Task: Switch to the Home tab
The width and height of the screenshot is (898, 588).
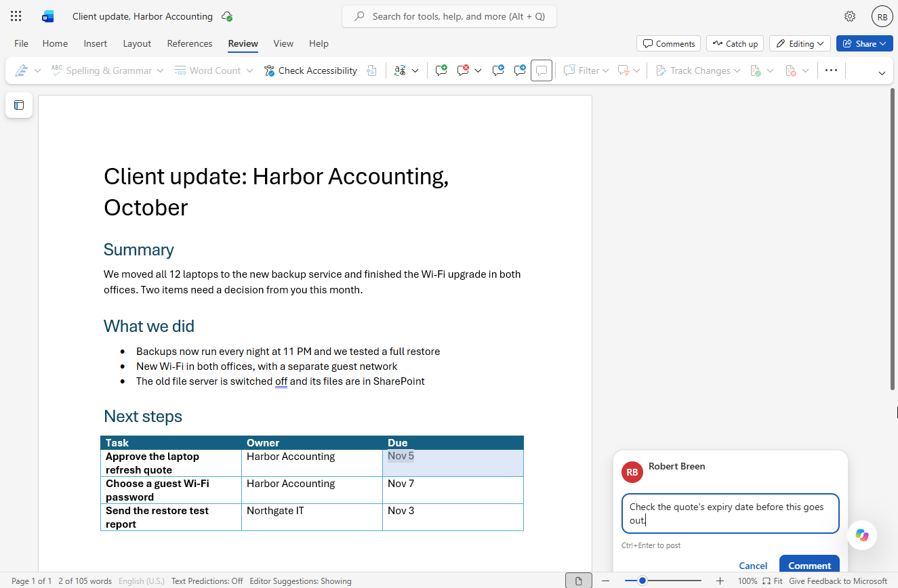Action: [55, 43]
